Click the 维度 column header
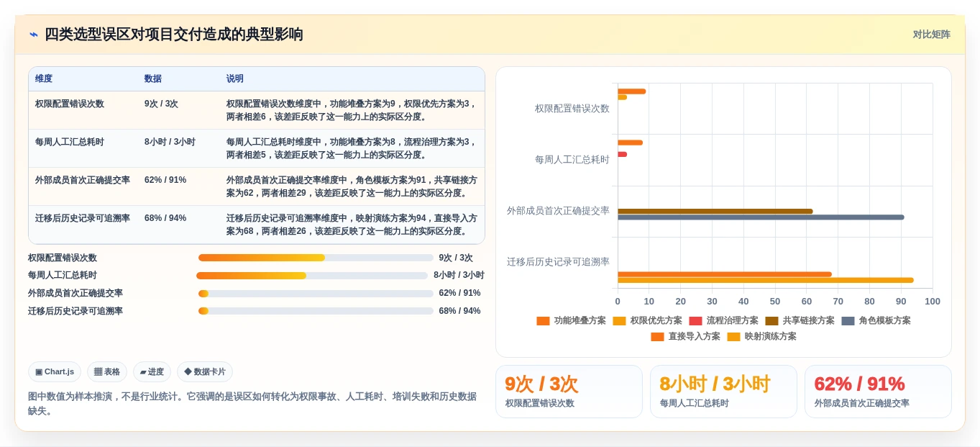Image resolution: width=980 pixels, height=447 pixels. pos(44,79)
